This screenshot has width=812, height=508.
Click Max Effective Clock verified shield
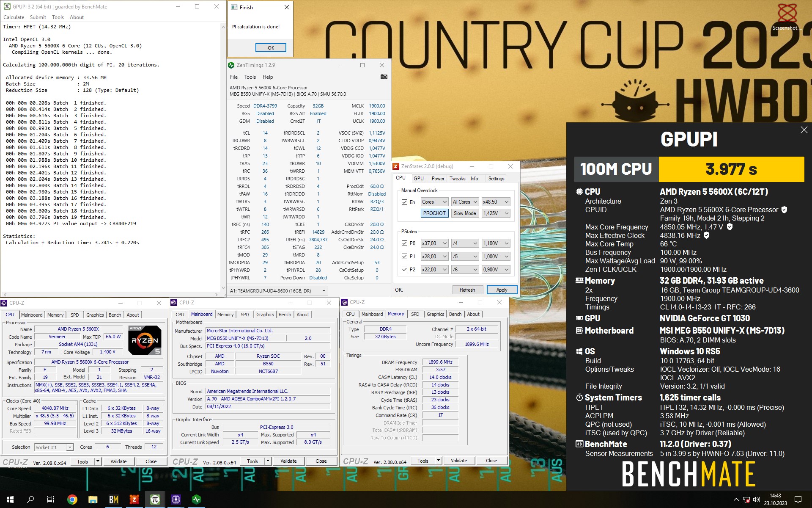click(x=706, y=235)
